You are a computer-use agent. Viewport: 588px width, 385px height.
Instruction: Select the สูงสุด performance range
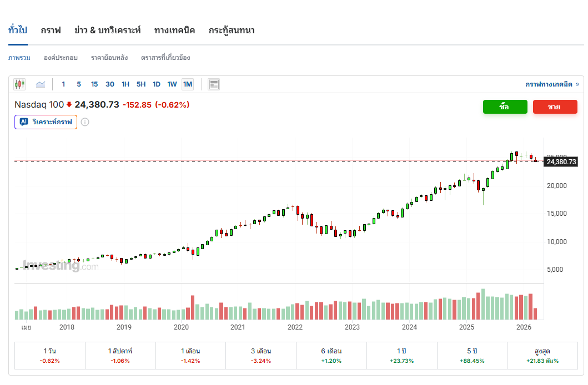point(542,355)
